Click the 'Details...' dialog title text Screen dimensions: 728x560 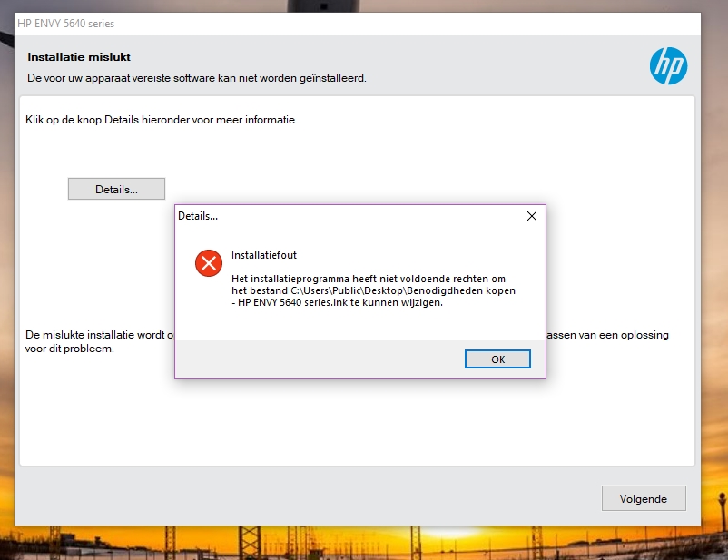pyautogui.click(x=198, y=216)
